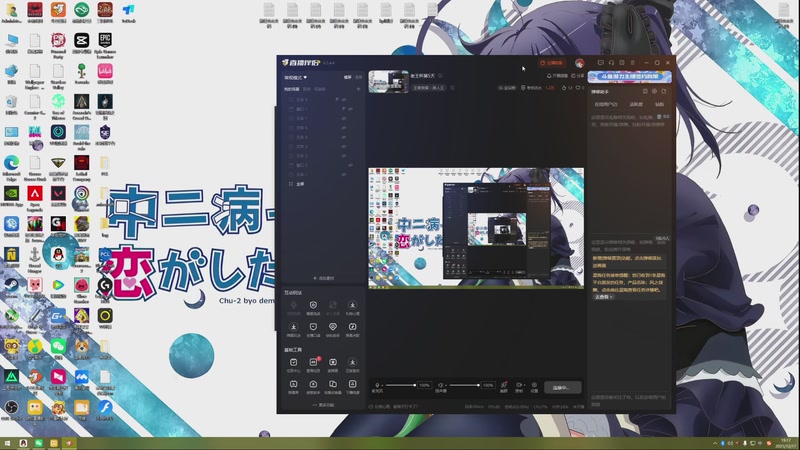Viewport: 800px width, 450px height.
Task: Click the fire heat counter icon
Action: click(564, 88)
